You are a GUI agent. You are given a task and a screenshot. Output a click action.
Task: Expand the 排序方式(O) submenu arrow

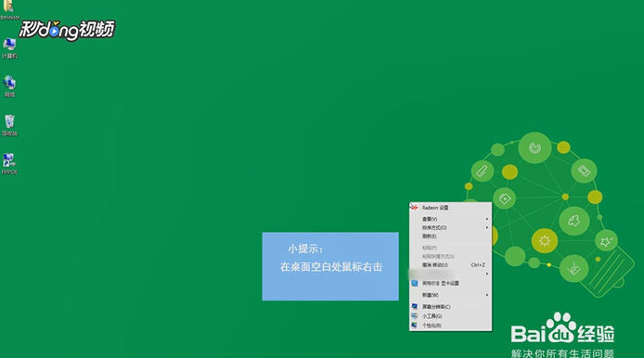(x=487, y=227)
